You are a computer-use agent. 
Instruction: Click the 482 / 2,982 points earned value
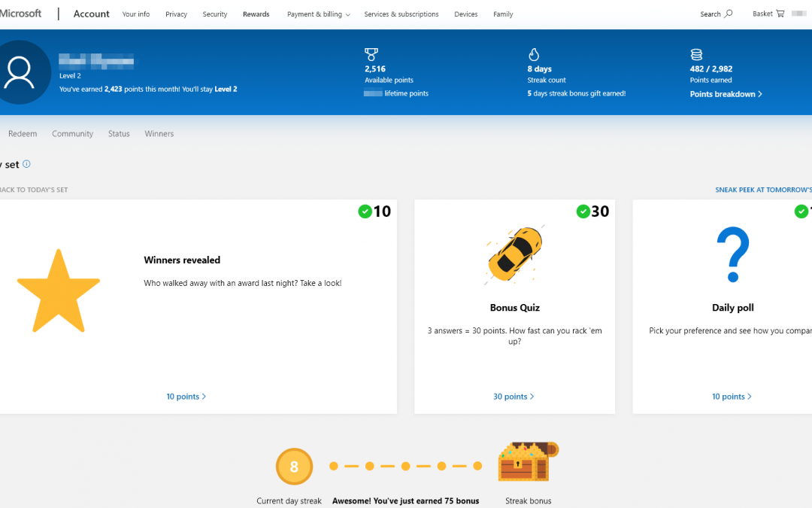711,69
